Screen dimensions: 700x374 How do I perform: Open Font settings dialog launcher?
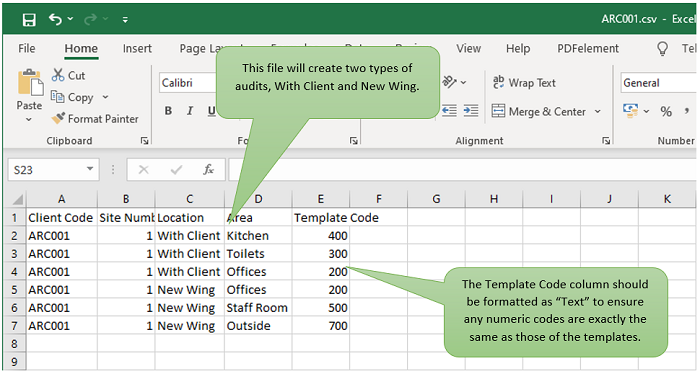click(x=354, y=141)
